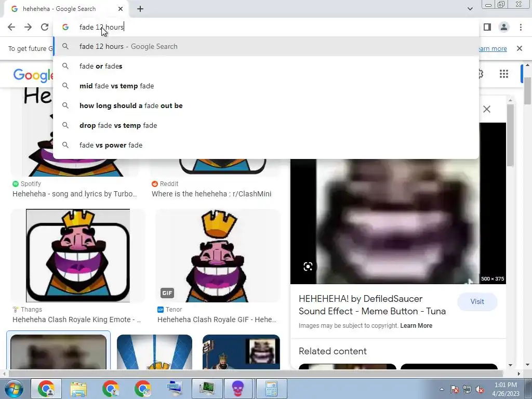
Task: Open the File Explorer taskbar icon
Action: [x=78, y=389]
